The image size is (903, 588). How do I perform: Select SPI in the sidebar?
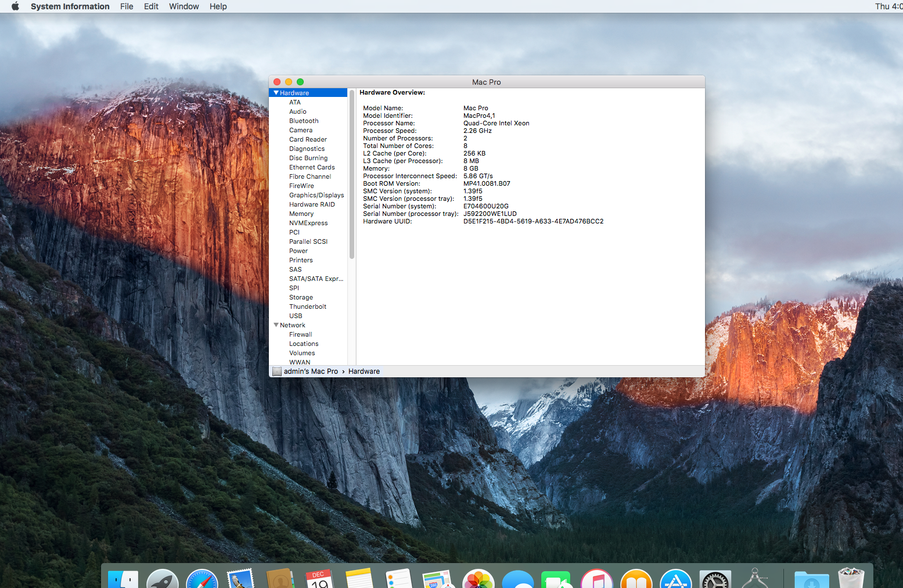pyautogui.click(x=294, y=288)
